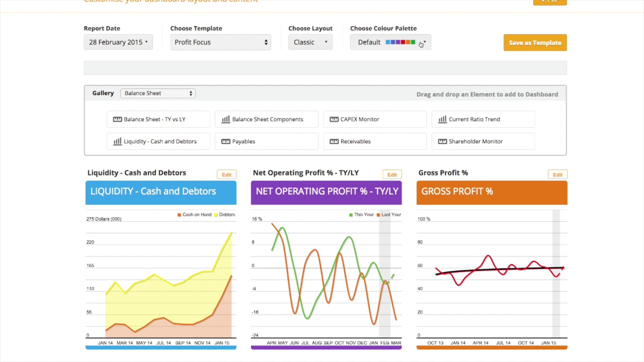Screen dimensions: 644x362
Task: Open the Default colour palette picker
Action: [x=391, y=42]
